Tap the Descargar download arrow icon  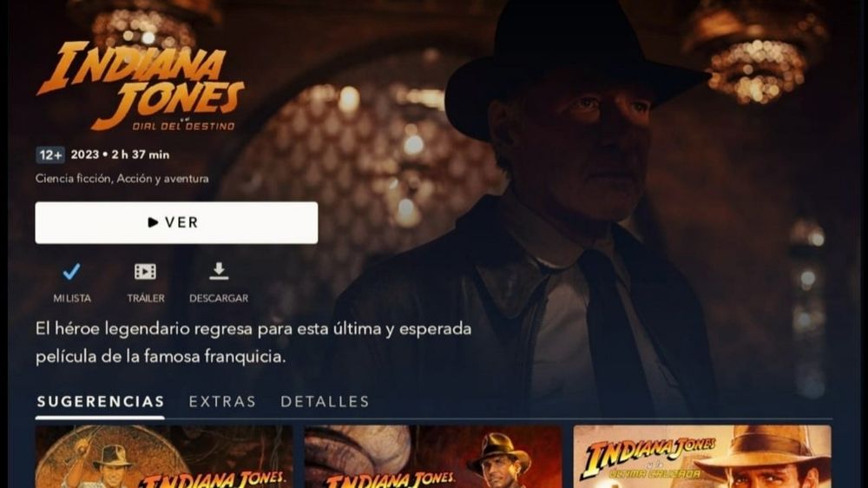[219, 271]
